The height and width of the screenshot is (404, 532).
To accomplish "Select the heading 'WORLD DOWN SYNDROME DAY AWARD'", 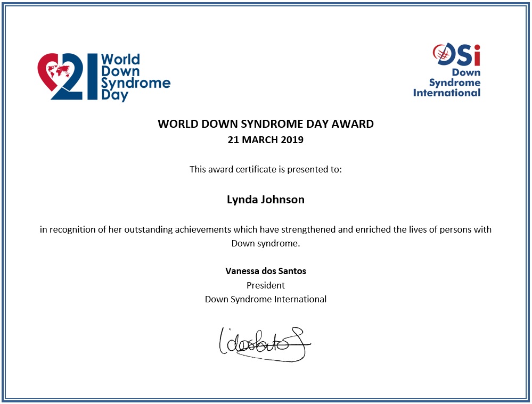I will [266, 124].
